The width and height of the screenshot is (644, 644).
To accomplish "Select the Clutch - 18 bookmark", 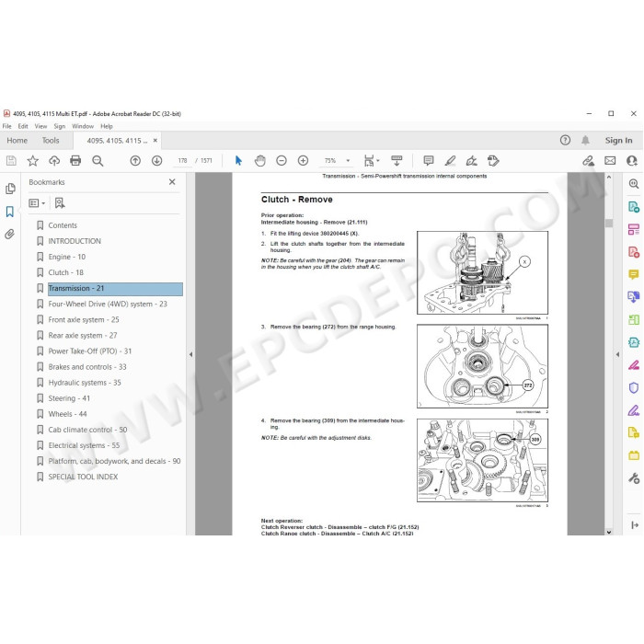I will pos(65,272).
